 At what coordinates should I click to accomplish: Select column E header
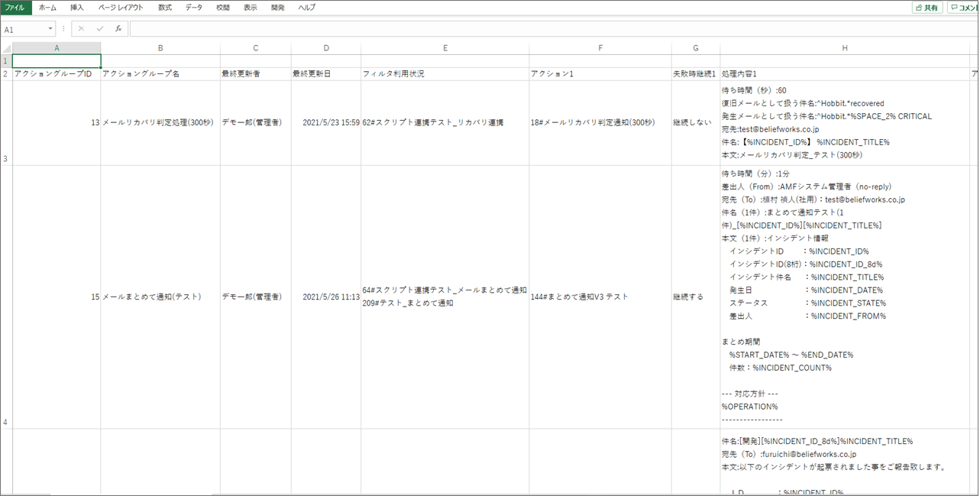445,48
